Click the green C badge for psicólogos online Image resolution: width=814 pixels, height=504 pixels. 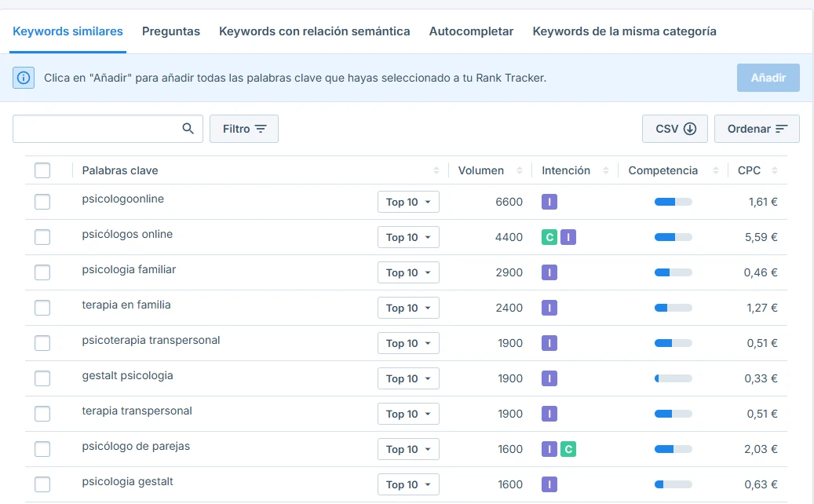tap(549, 237)
